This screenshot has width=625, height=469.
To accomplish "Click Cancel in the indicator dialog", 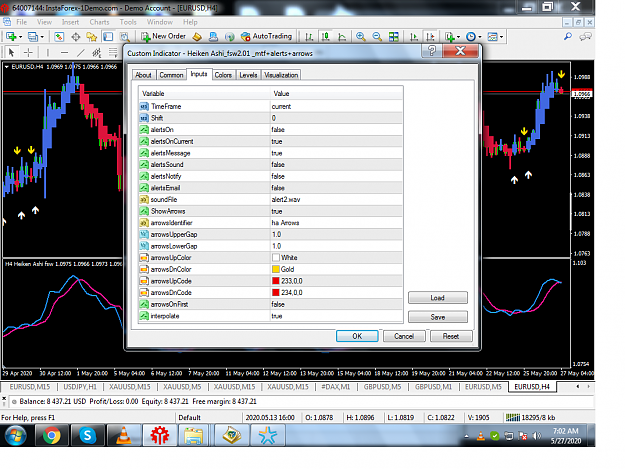I will point(404,336).
